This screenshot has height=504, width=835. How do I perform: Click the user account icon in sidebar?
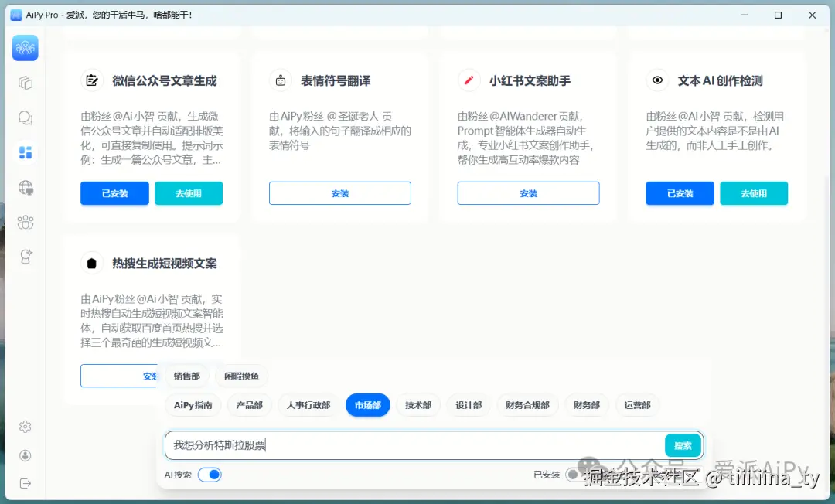point(26,455)
